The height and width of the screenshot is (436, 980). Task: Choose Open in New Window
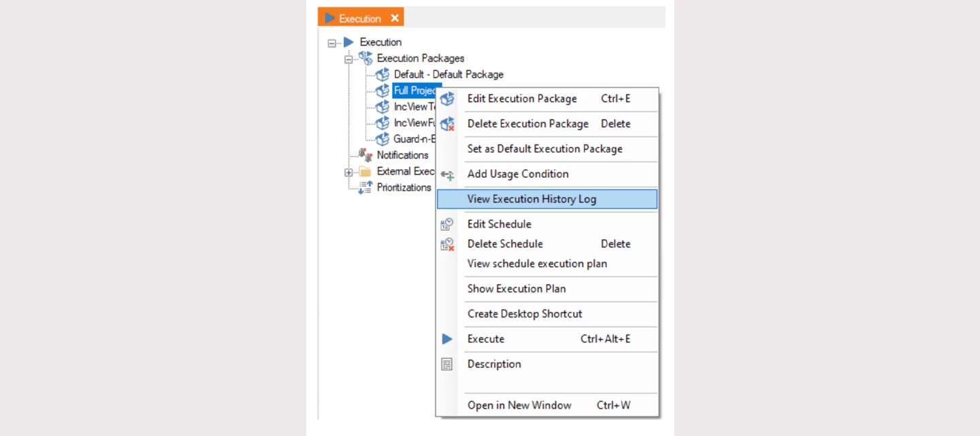pyautogui.click(x=547, y=405)
